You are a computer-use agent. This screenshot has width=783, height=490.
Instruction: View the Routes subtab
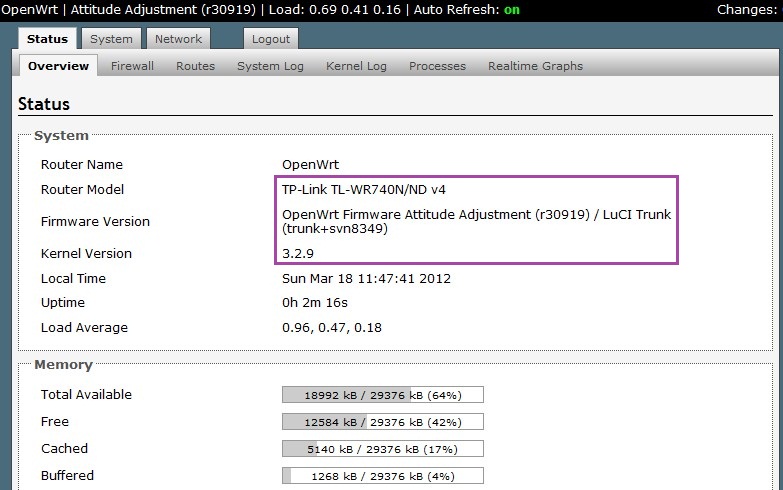[195, 66]
